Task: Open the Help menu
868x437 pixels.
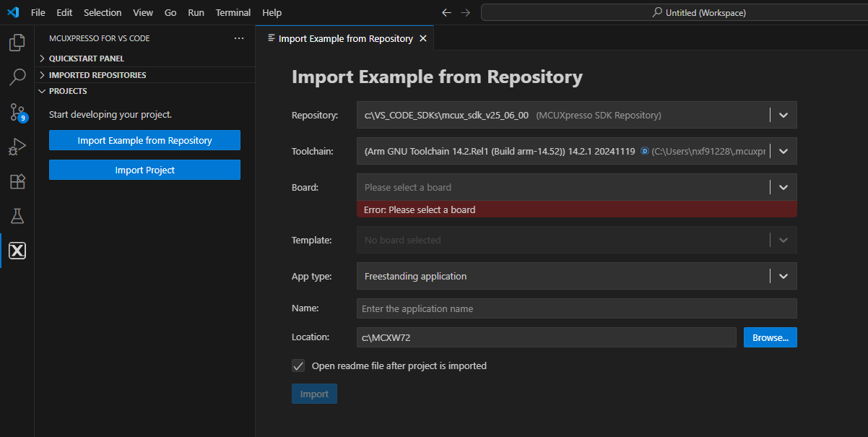Action: [x=272, y=12]
